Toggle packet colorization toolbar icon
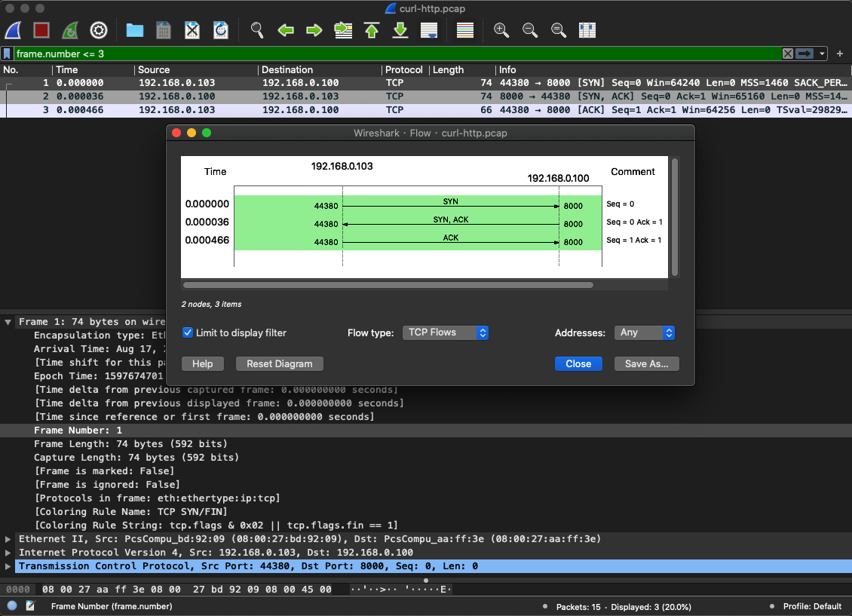The height and width of the screenshot is (616, 852). [x=465, y=30]
